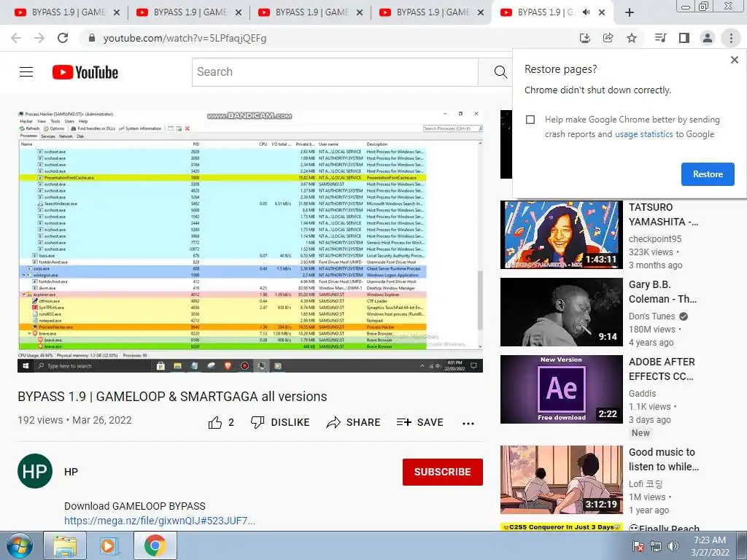Click the DISLIKE thumbs down button
747x560 pixels.
pyautogui.click(x=280, y=422)
